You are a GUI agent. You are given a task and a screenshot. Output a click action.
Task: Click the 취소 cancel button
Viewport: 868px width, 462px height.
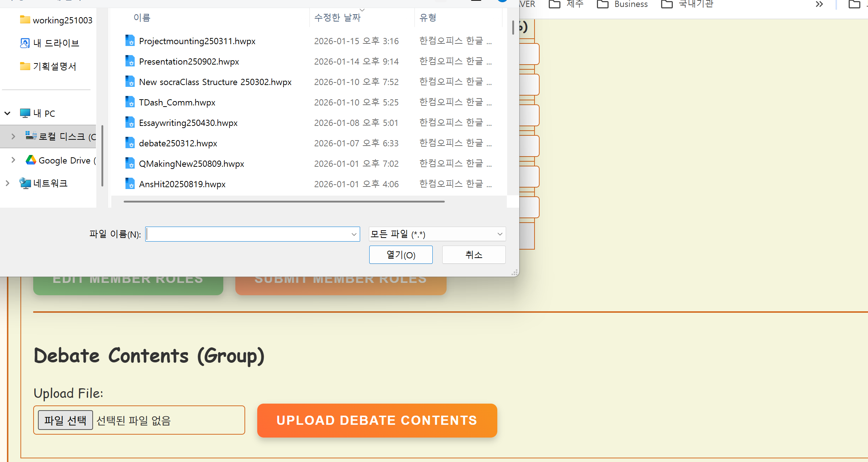coord(474,255)
